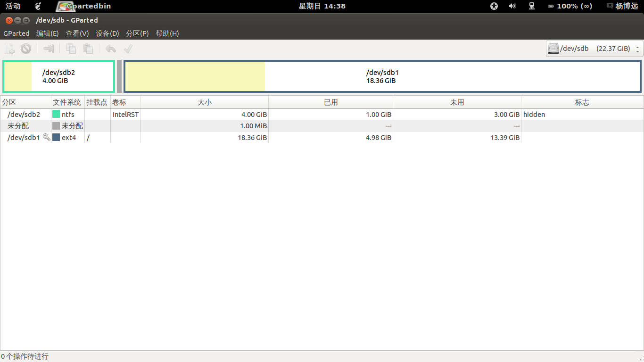Image resolution: width=644 pixels, height=362 pixels.
Task: Open the 帮助(H) menu
Action: pos(167,33)
